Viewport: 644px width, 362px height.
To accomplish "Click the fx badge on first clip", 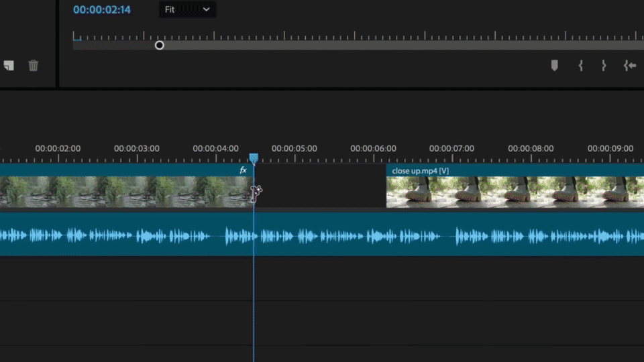I will (244, 170).
